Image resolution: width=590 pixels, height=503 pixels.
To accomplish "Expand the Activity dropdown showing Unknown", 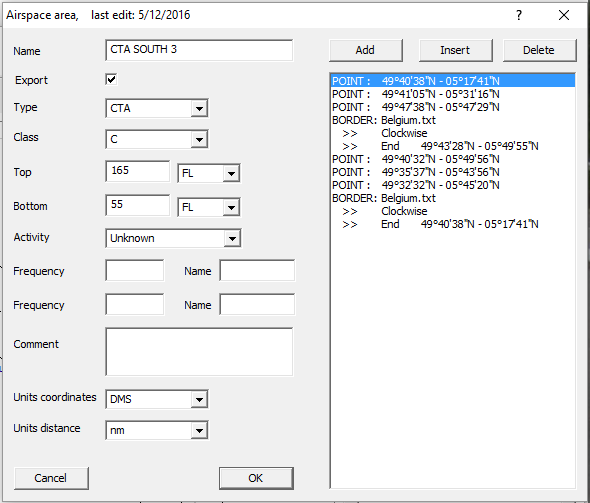I will point(174,238).
